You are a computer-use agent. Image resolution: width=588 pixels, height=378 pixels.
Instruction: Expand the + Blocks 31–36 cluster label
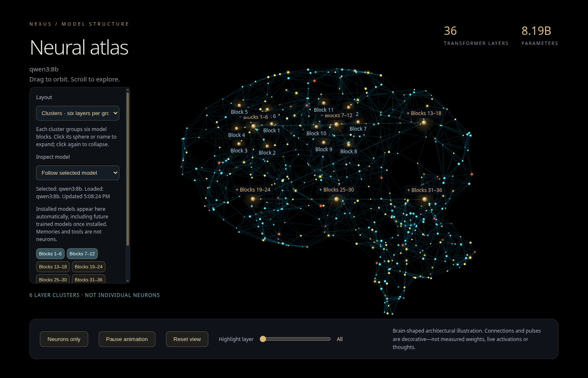pos(425,190)
